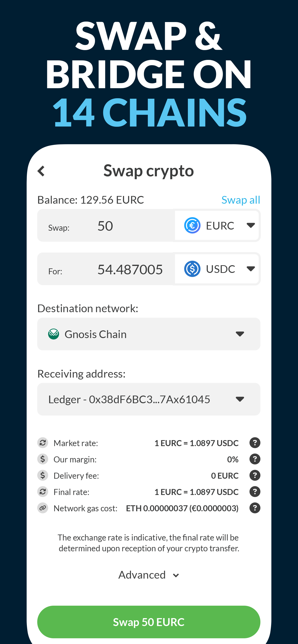Click the Our margin value 0%
Screen dimensions: 298x644
pyautogui.click(x=233, y=459)
